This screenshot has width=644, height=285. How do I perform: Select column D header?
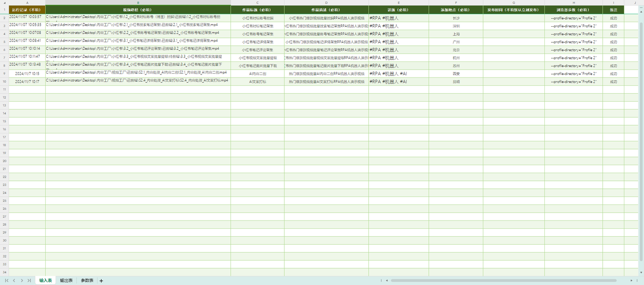(327, 3)
